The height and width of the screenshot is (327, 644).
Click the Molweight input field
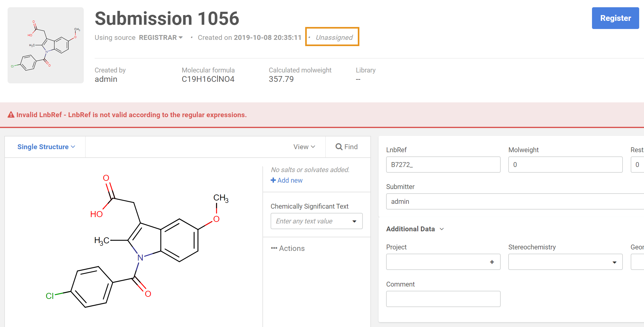pyautogui.click(x=565, y=165)
